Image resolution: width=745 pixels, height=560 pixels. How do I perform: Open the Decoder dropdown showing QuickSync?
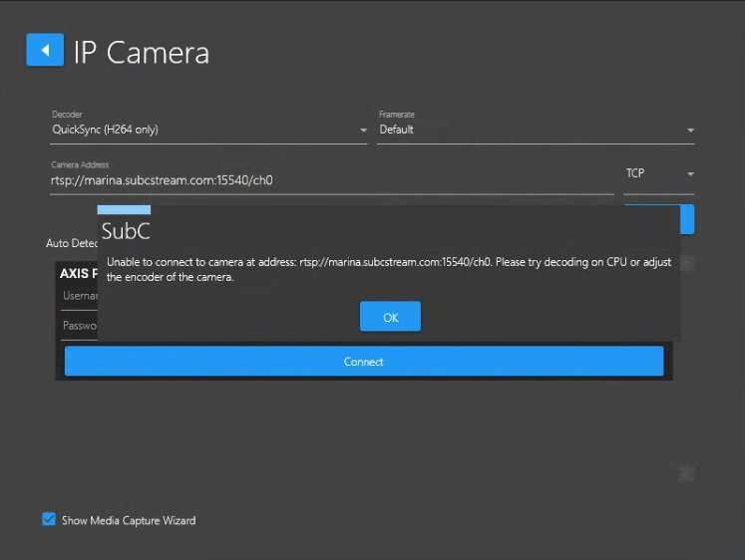click(199, 130)
